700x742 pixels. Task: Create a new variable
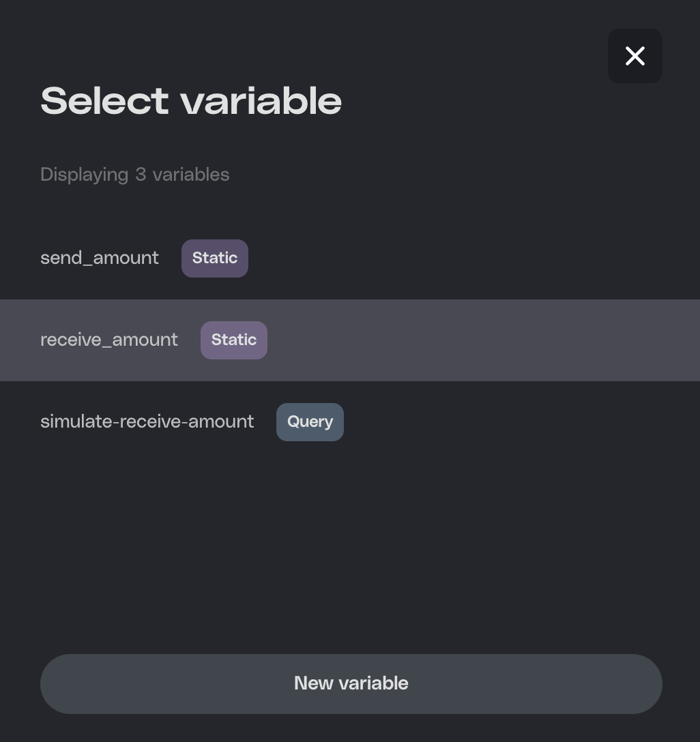point(351,683)
